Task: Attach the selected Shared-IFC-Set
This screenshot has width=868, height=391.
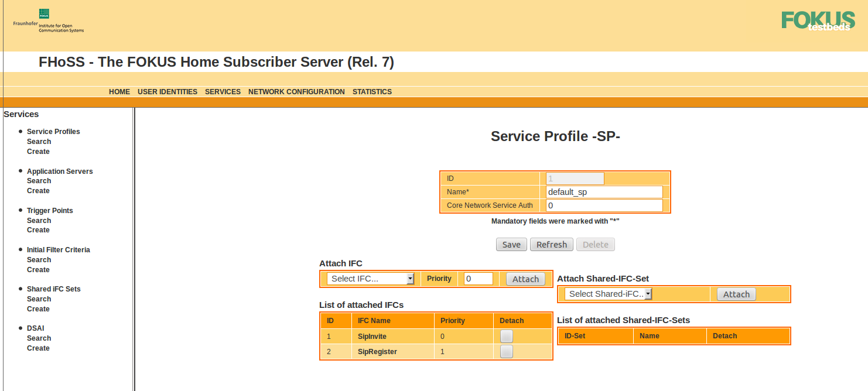Action: click(x=736, y=294)
